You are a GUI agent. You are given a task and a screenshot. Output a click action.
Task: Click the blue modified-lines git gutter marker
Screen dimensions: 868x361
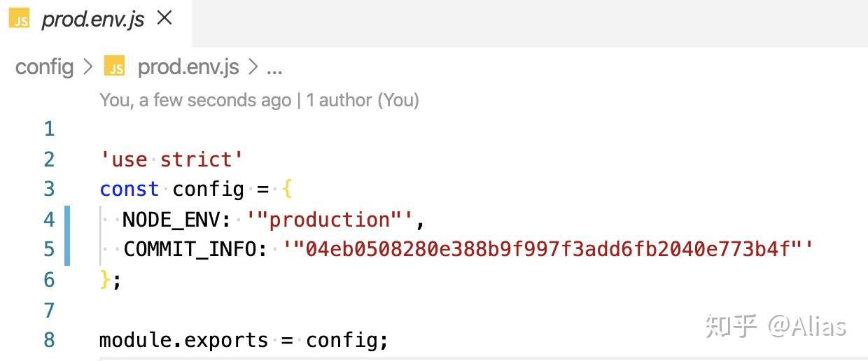point(67,236)
